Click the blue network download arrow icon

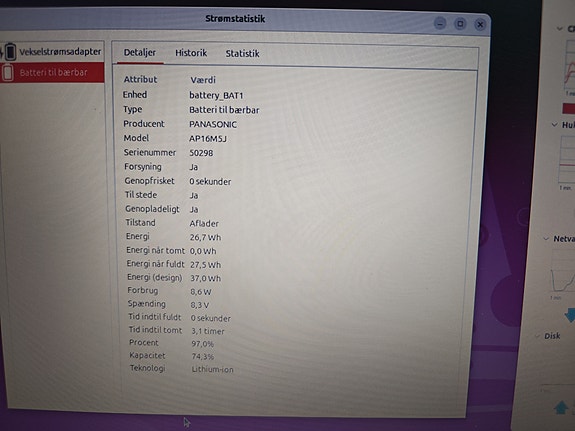point(570,315)
